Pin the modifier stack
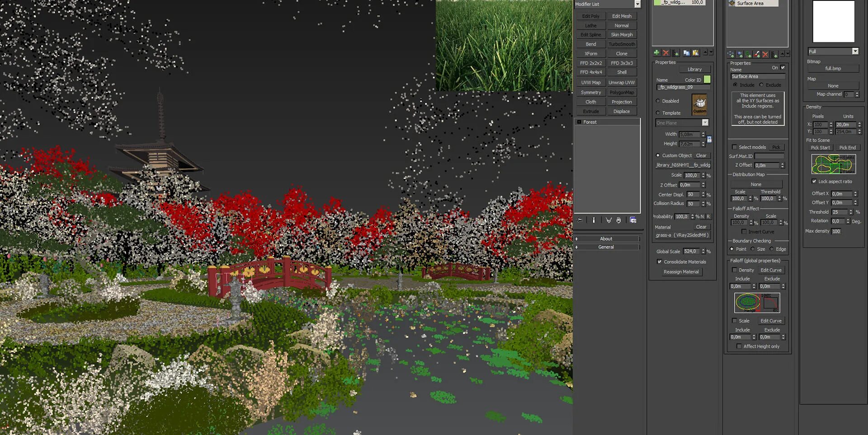Screen dimensions: 868x435 pyautogui.click(x=579, y=220)
